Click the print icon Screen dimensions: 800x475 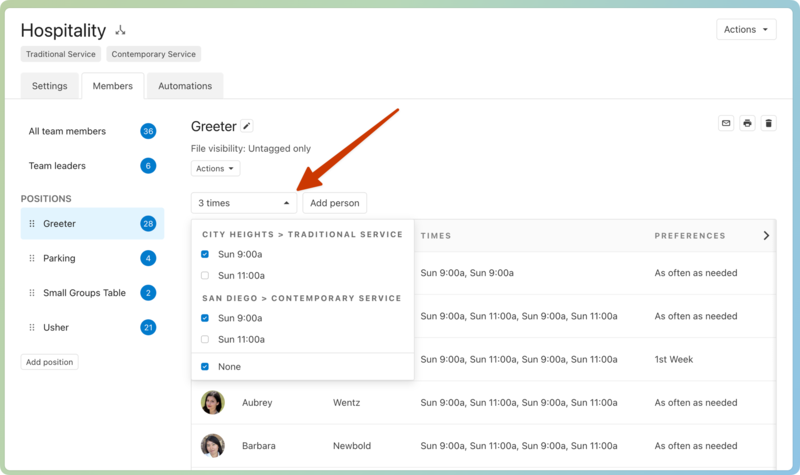pyautogui.click(x=747, y=123)
